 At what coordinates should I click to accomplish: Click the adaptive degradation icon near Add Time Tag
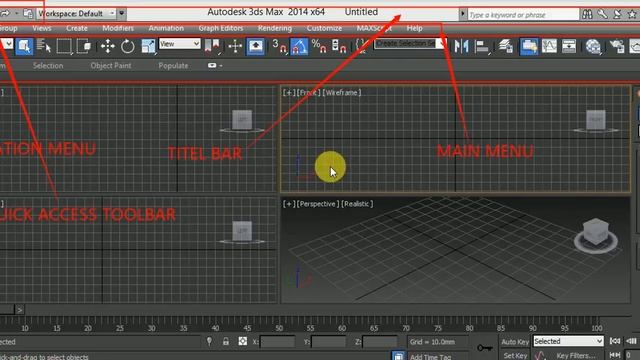pos(399,356)
